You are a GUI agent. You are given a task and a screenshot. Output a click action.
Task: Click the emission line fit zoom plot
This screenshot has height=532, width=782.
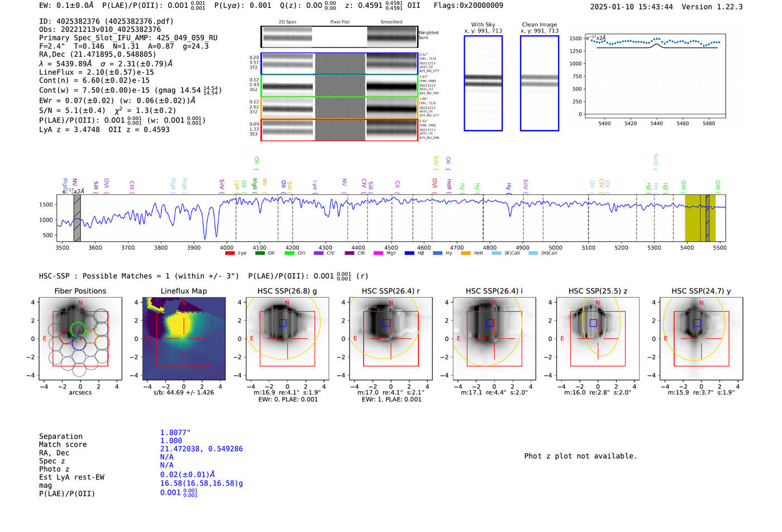coord(655,76)
